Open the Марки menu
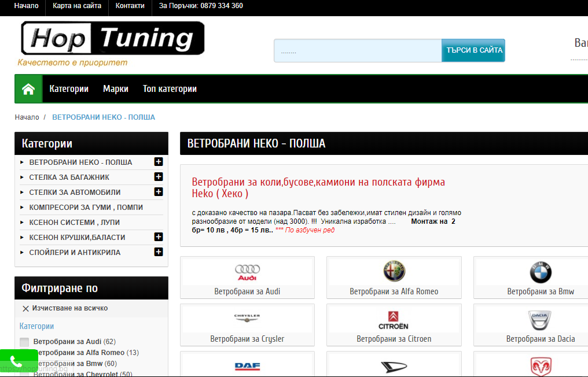Viewport: 588px width, 377px height. click(x=116, y=89)
